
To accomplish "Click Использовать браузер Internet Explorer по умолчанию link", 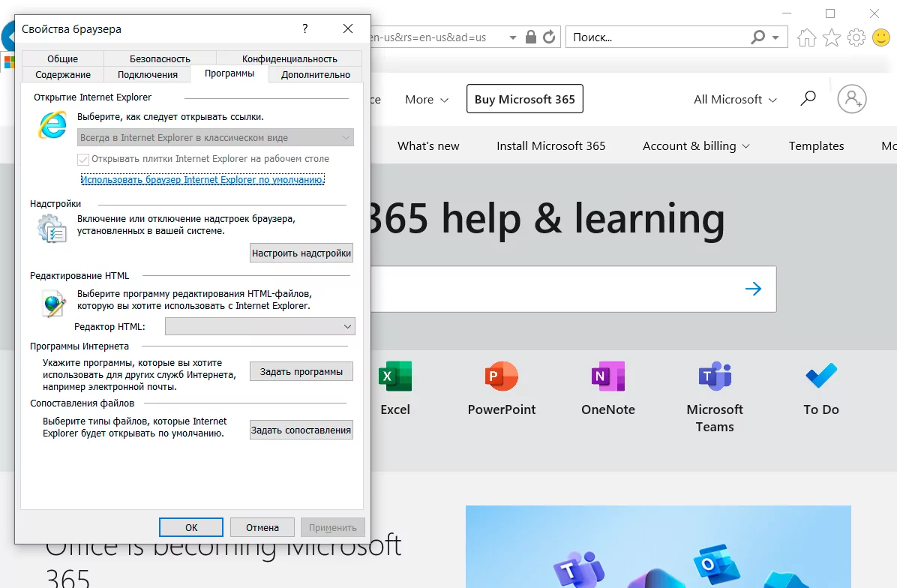I will (x=202, y=179).
